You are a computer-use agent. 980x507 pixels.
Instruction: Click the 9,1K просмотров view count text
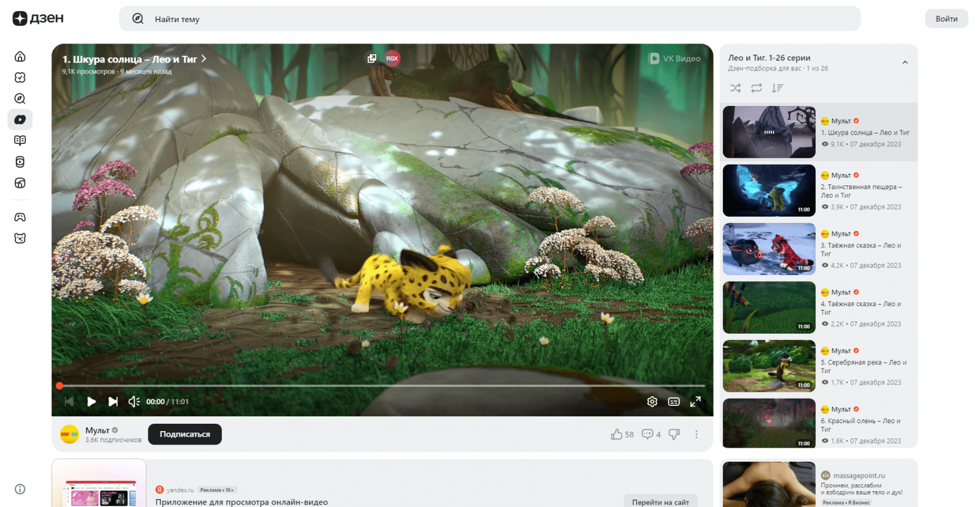coord(88,72)
